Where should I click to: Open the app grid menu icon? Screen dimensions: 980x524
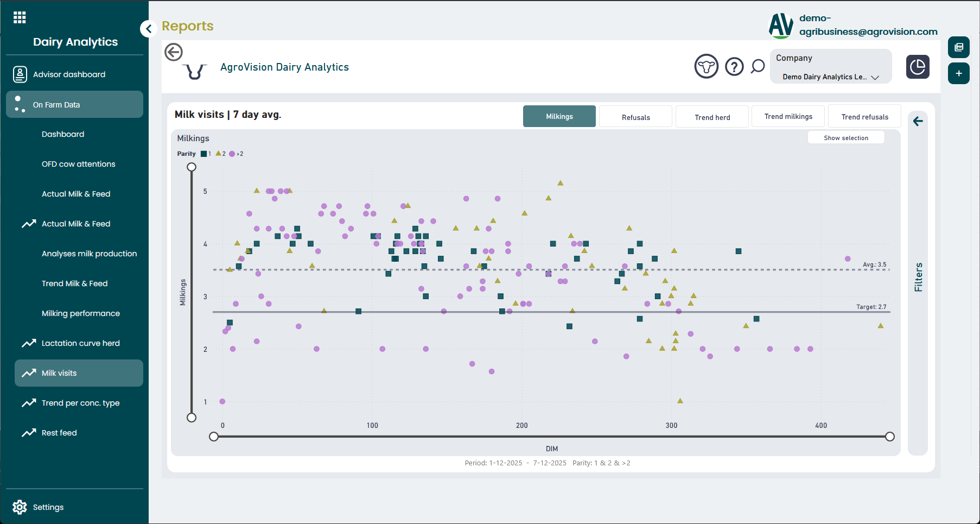(x=20, y=17)
